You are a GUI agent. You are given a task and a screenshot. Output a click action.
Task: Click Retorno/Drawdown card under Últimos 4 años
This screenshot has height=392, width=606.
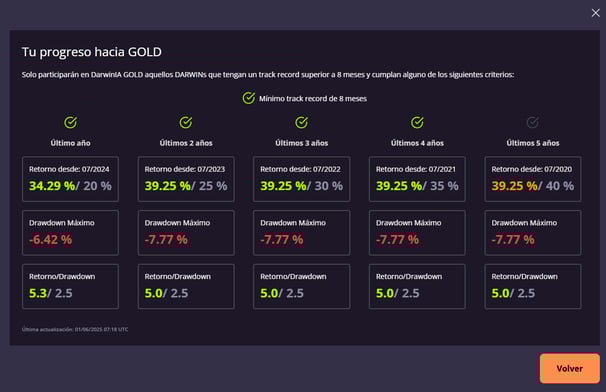click(417, 286)
